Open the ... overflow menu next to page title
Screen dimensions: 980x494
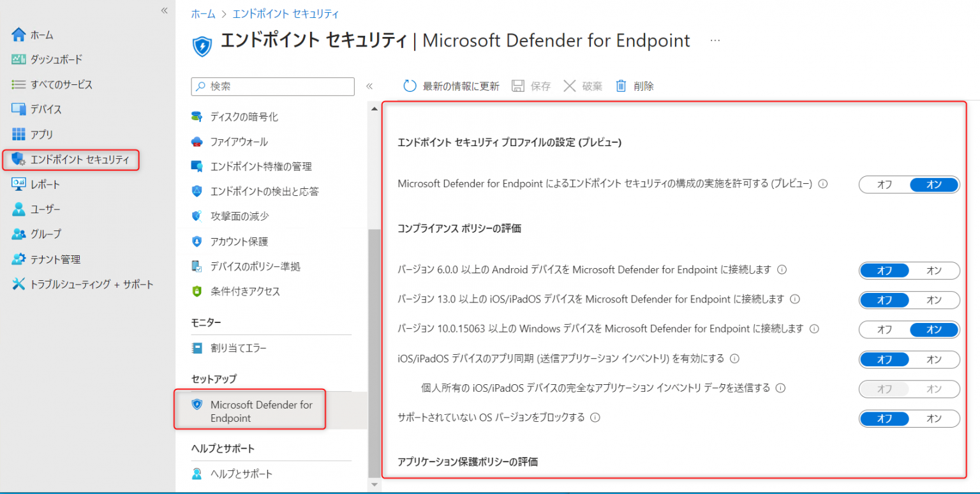click(715, 40)
